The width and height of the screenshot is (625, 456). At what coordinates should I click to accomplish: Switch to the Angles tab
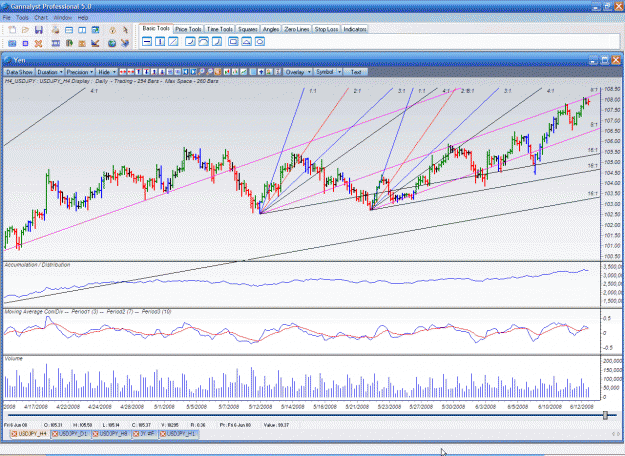tap(271, 29)
